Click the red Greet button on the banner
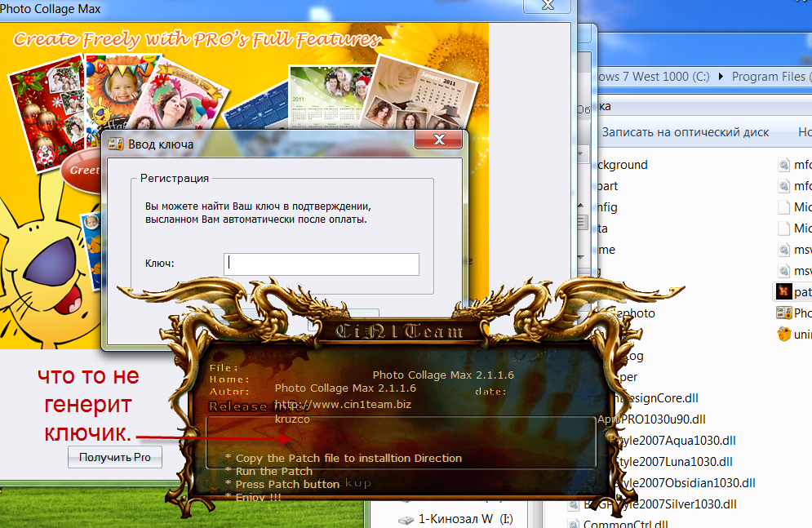The height and width of the screenshot is (528, 812). [83, 171]
